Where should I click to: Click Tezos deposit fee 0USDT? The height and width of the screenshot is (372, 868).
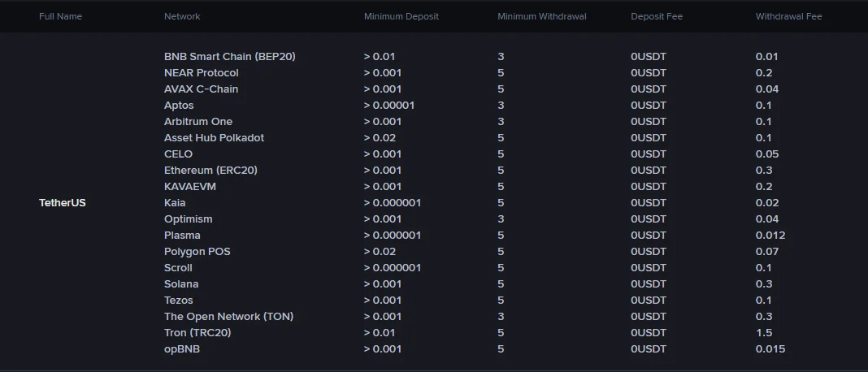[x=649, y=300]
